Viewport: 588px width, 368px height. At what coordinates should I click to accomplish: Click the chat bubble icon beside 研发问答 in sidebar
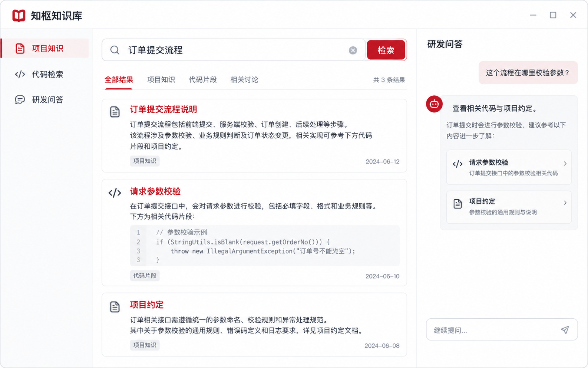[x=20, y=99]
